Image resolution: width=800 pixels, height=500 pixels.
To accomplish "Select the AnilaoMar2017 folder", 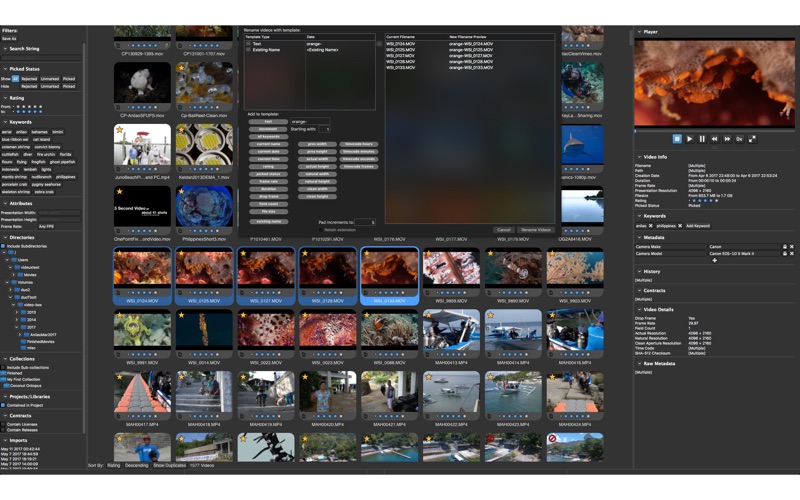I will [42, 335].
